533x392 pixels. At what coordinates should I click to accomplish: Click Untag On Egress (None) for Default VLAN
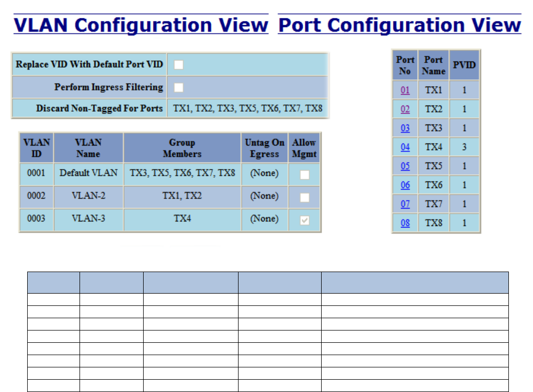click(265, 174)
